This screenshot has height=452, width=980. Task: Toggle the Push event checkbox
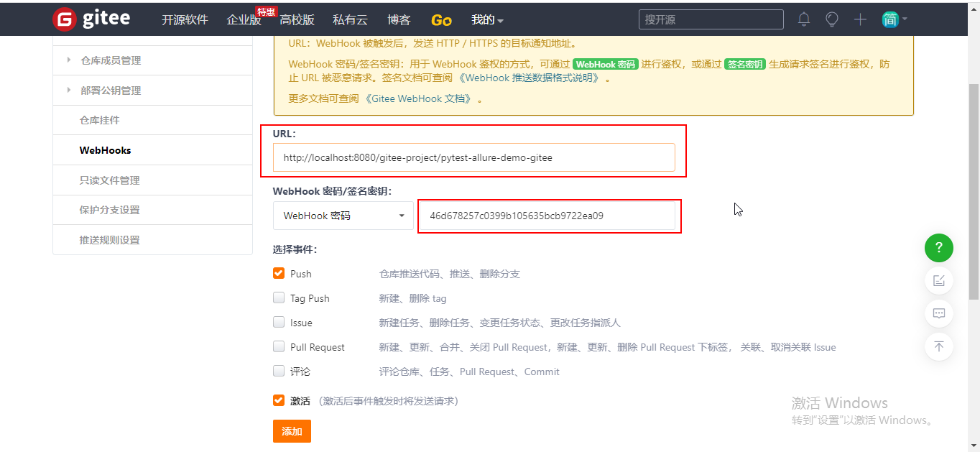pyautogui.click(x=279, y=273)
